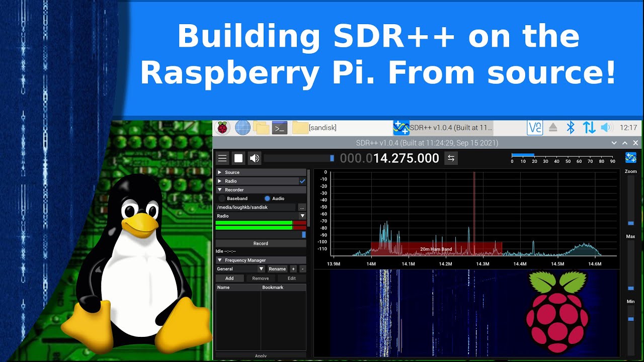Open the network up/down arrows tray icon
The image size is (644, 362).
coord(589,128)
